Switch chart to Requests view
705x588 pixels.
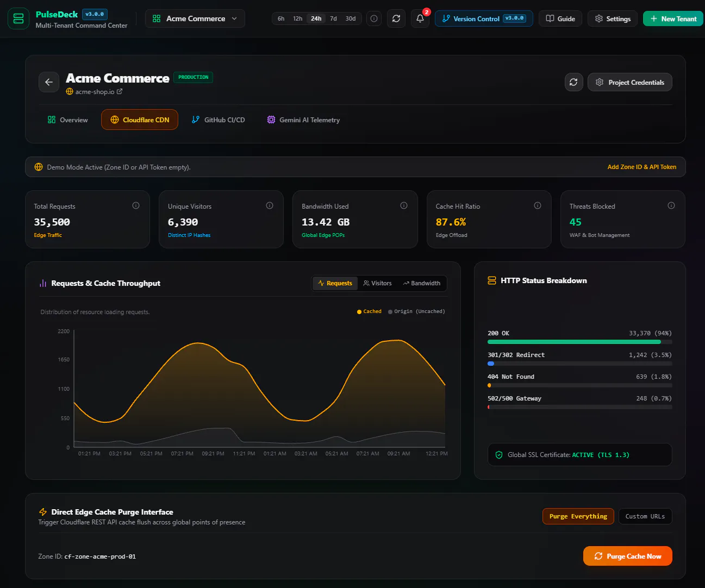click(335, 283)
